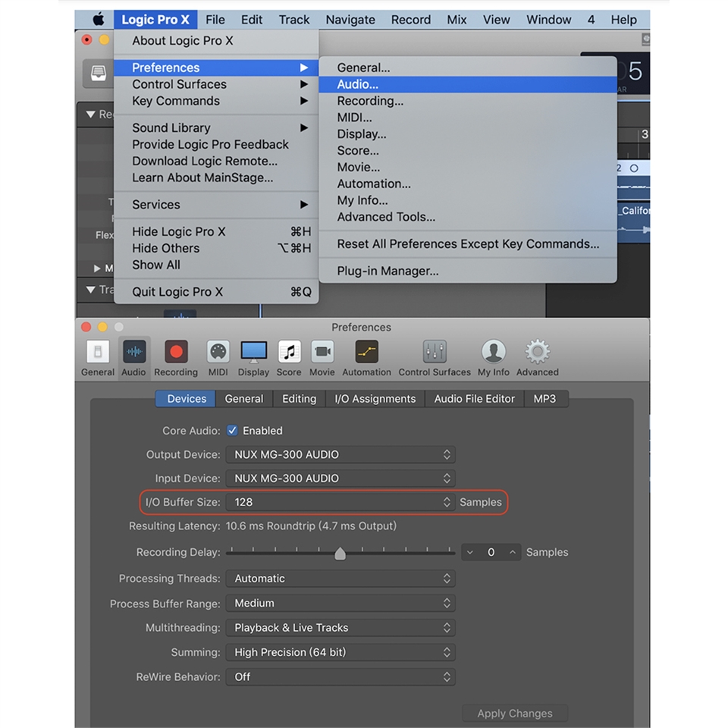728x728 pixels.
Task: Switch to the Audio File Editor tab
Action: (475, 399)
